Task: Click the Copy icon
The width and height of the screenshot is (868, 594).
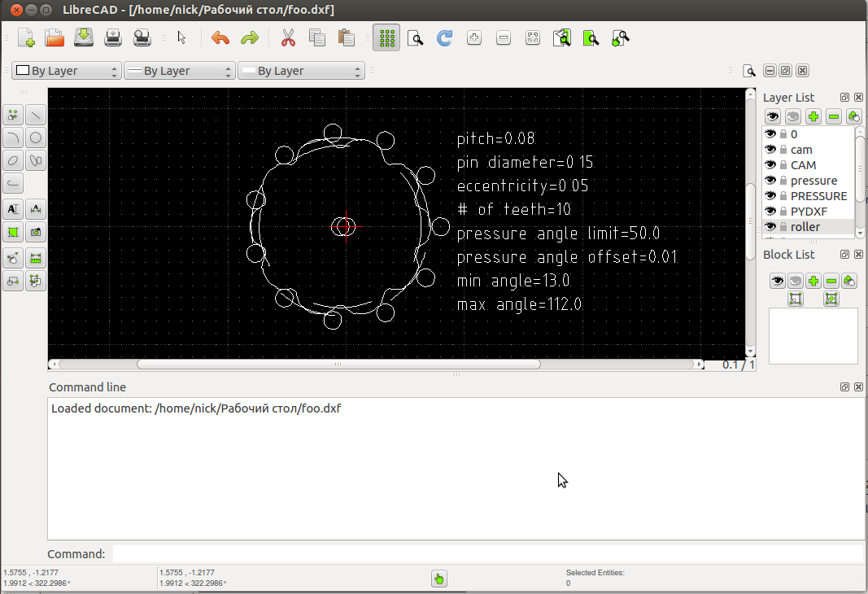Action: 317,37
